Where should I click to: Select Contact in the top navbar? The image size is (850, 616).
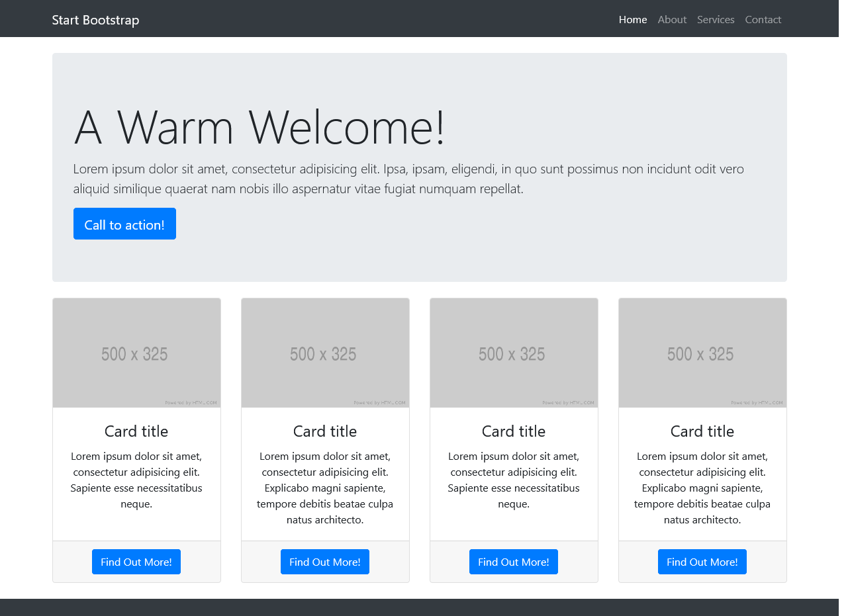point(763,20)
